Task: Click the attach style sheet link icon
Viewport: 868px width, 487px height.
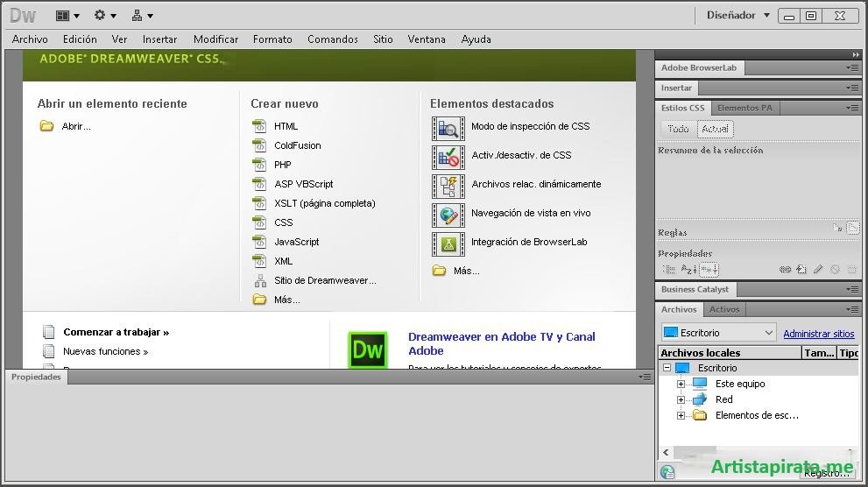Action: (x=785, y=270)
